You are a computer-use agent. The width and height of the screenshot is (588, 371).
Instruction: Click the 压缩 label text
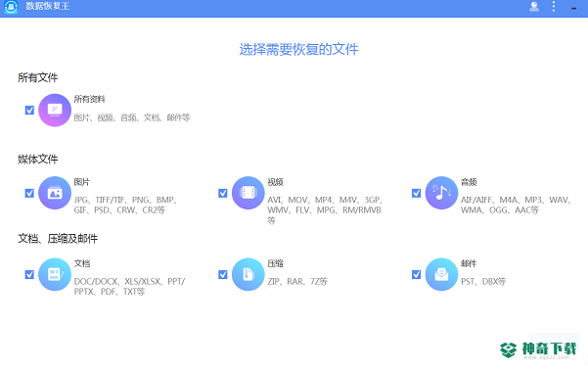click(x=275, y=263)
